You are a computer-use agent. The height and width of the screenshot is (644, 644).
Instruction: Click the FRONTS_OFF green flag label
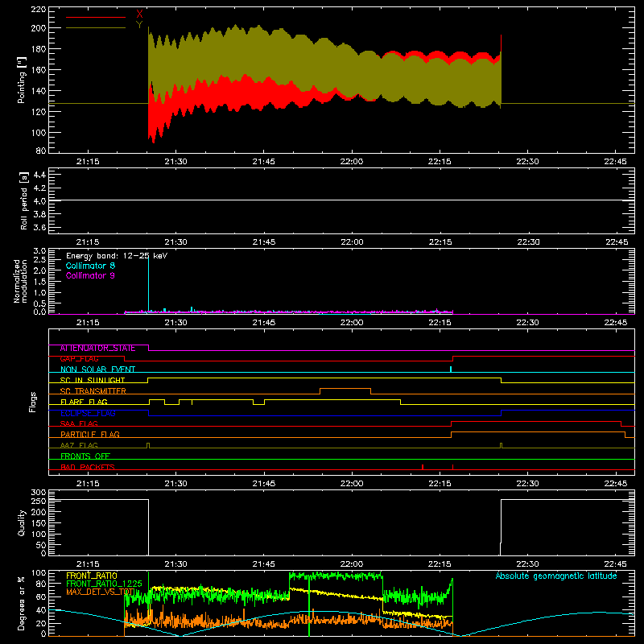point(85,456)
